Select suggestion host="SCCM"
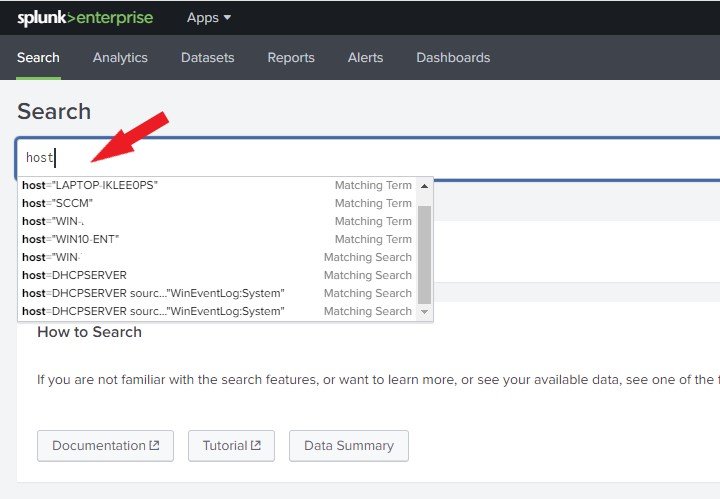 [218, 203]
